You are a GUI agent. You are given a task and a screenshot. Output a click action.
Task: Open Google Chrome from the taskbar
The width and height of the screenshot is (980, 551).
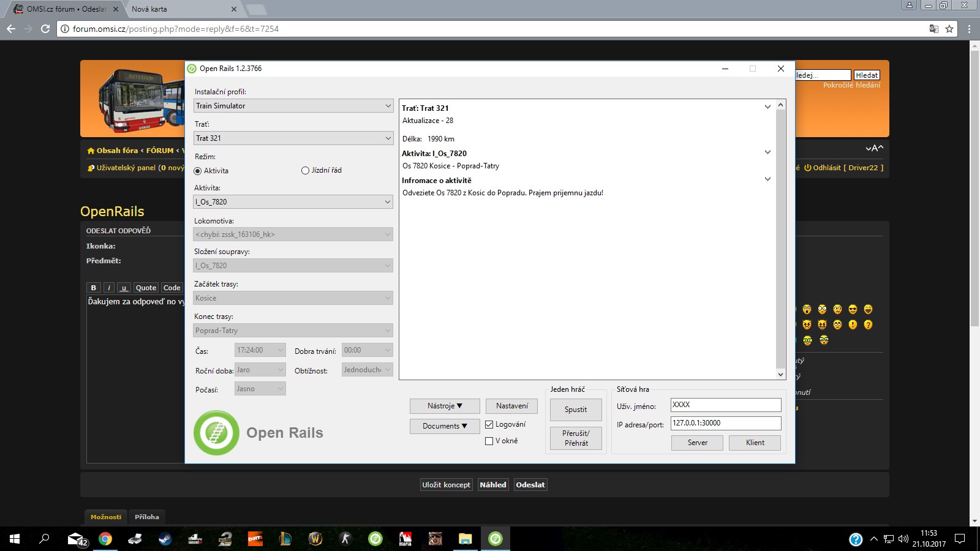pos(105,539)
